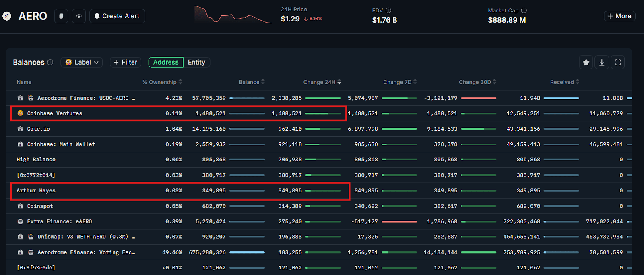Click the Coinspot exchange icon

click(20, 206)
